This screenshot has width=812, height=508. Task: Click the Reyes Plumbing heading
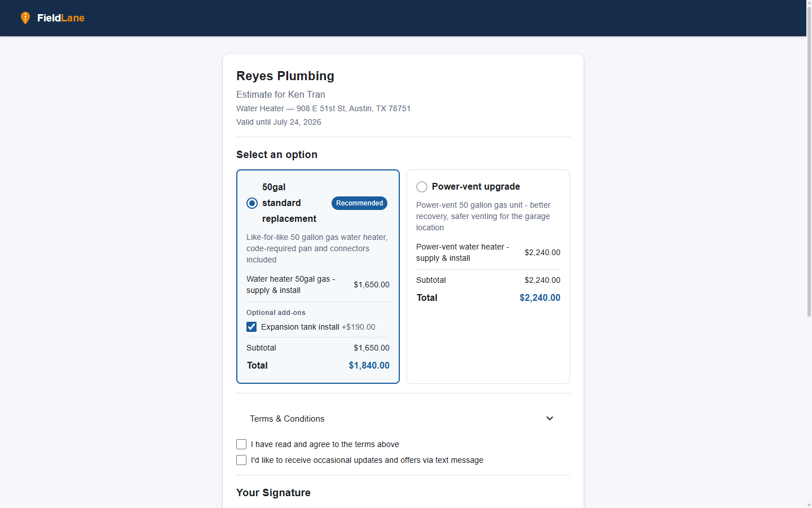pyautogui.click(x=285, y=76)
